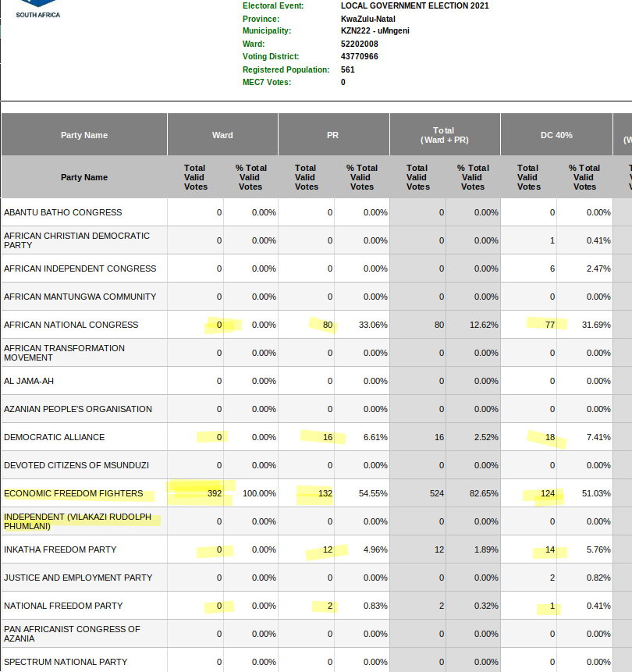Click the 'AFRICAN MANTUNGWA COMMUNITY' row label
Screen dimensions: 632x672
[80, 297]
